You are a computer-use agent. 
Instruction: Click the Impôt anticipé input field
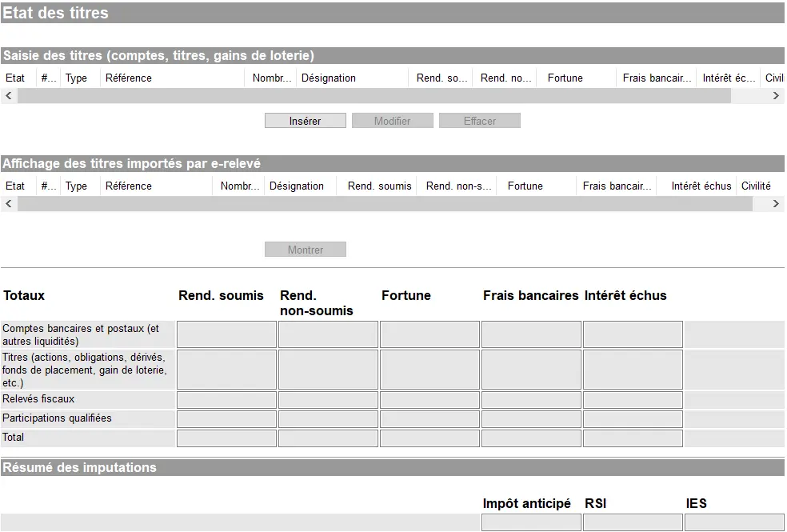click(x=530, y=522)
